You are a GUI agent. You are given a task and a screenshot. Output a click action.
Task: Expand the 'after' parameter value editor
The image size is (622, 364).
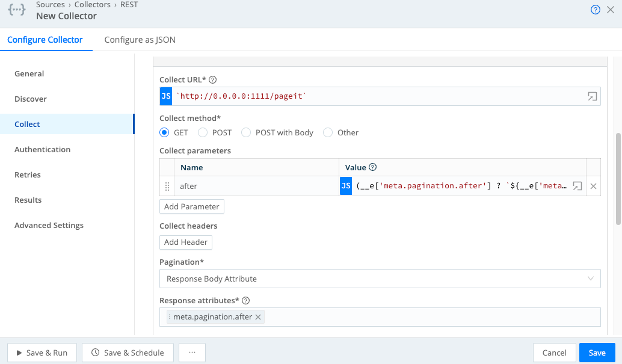click(577, 187)
